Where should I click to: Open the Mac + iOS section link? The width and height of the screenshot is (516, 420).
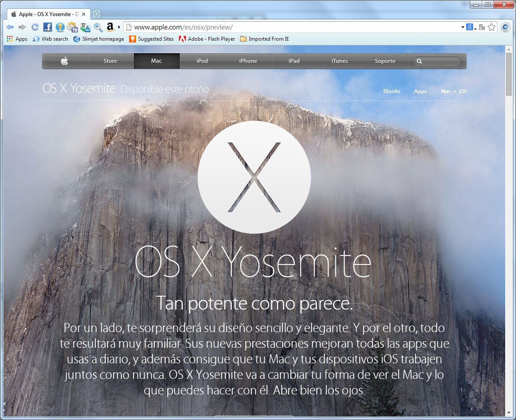[x=454, y=91]
